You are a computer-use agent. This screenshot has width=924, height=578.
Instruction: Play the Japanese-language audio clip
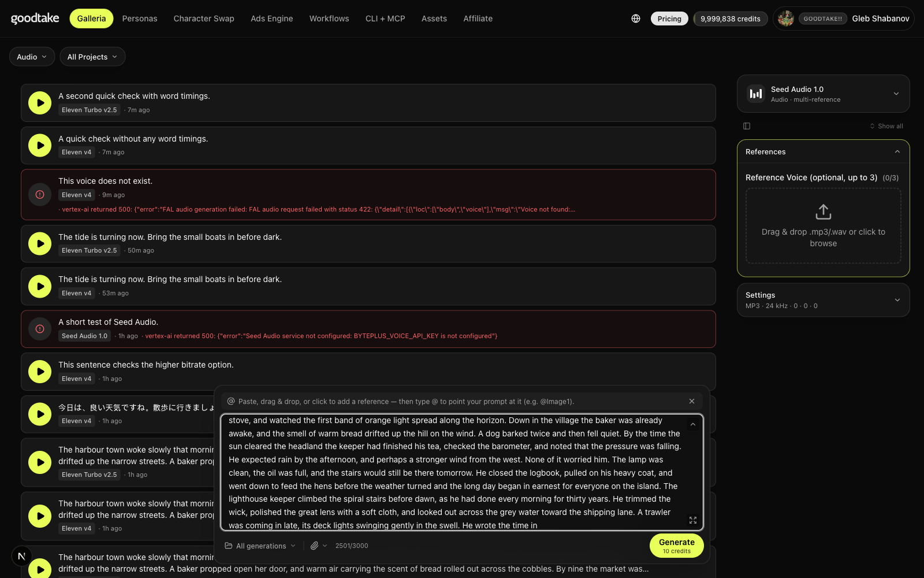[40, 414]
